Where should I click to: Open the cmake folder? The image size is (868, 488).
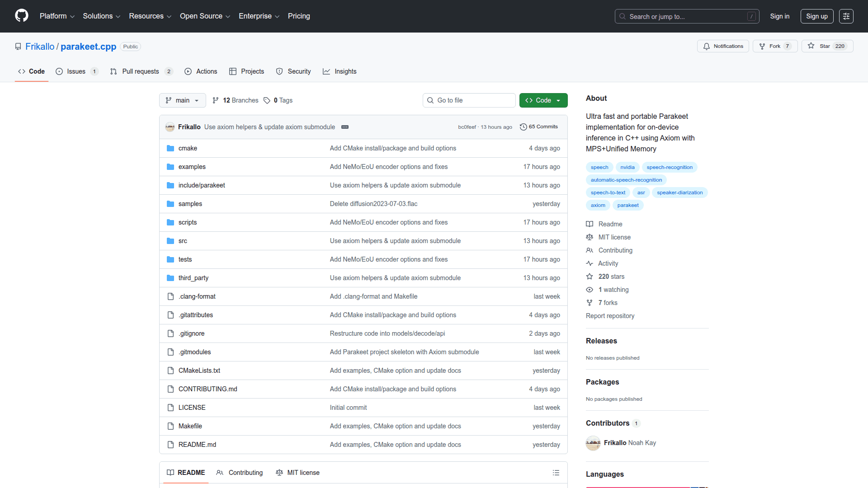click(188, 148)
